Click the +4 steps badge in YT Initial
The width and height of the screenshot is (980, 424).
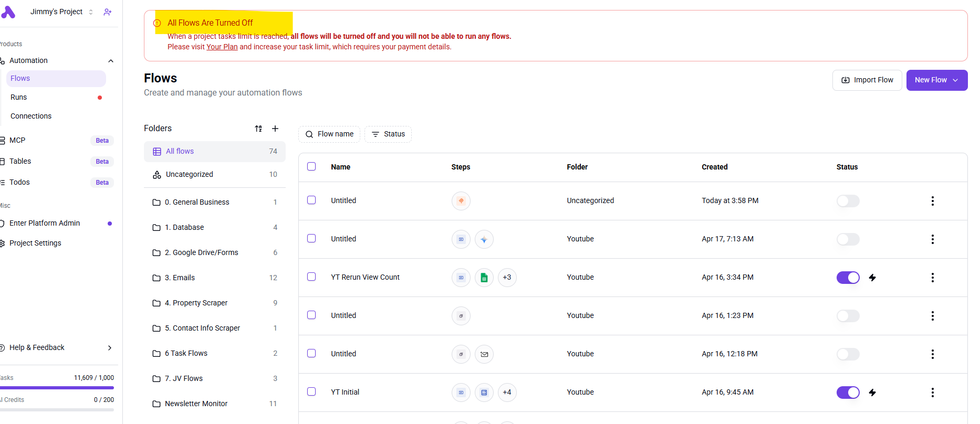(507, 393)
